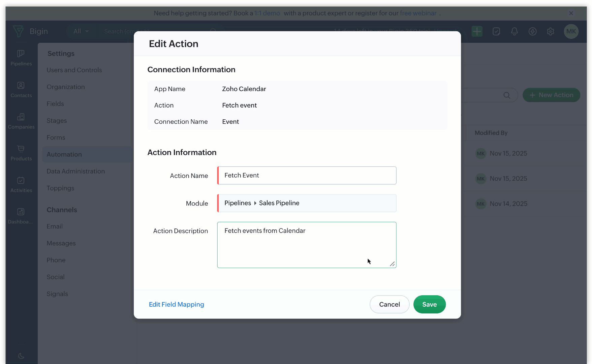Open Toppings settings
This screenshot has width=592, height=364.
(x=60, y=188)
